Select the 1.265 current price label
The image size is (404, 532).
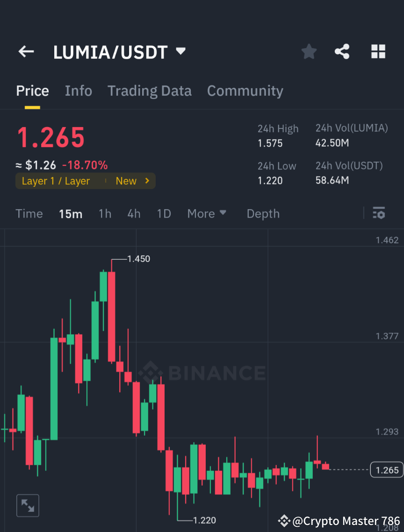click(387, 470)
